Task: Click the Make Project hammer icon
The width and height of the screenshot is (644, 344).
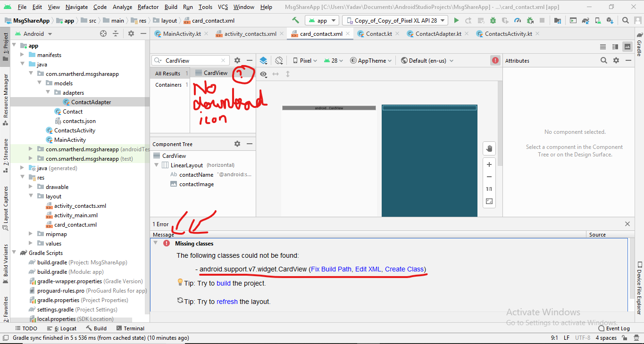Action: 295,20
